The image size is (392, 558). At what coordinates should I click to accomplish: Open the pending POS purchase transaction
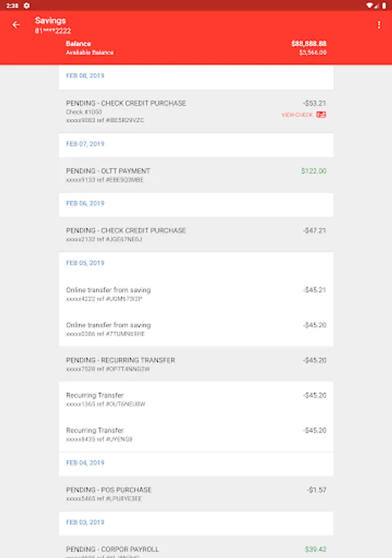click(196, 494)
